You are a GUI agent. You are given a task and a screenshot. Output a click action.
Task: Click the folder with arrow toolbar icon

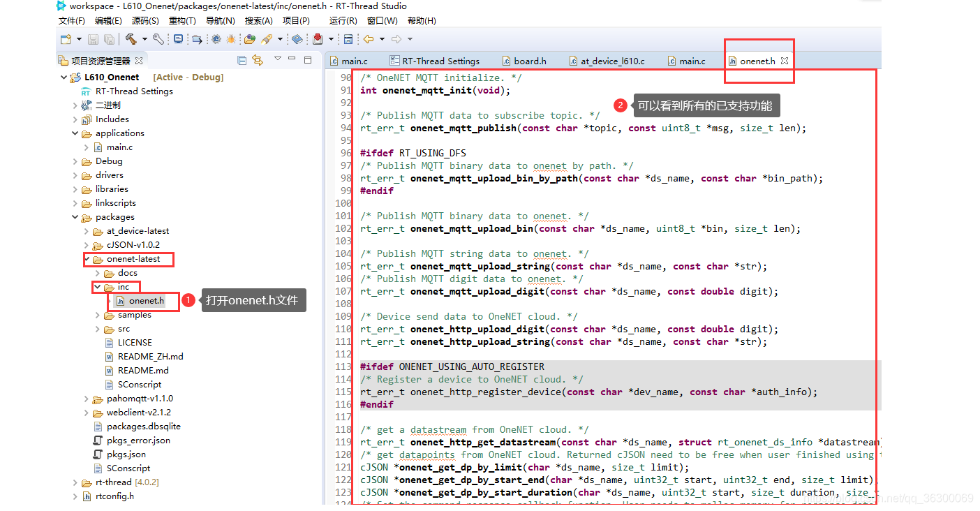pos(197,39)
